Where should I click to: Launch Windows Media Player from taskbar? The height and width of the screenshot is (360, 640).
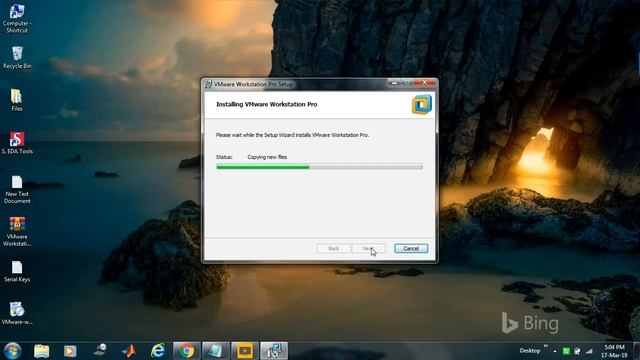(x=70, y=351)
